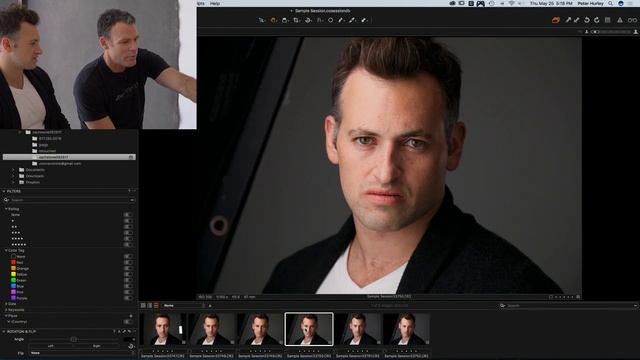
Task: Collapse the FILTERS panel
Action: click(x=4, y=191)
